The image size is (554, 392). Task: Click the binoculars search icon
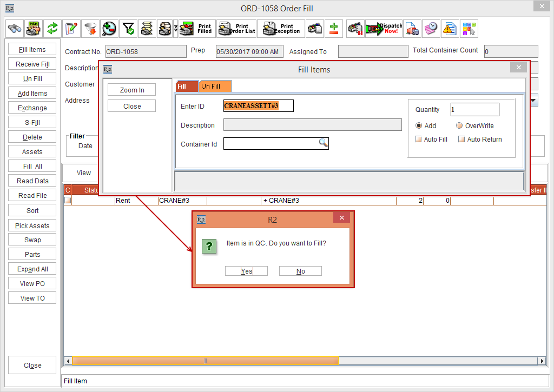pyautogui.click(x=15, y=29)
